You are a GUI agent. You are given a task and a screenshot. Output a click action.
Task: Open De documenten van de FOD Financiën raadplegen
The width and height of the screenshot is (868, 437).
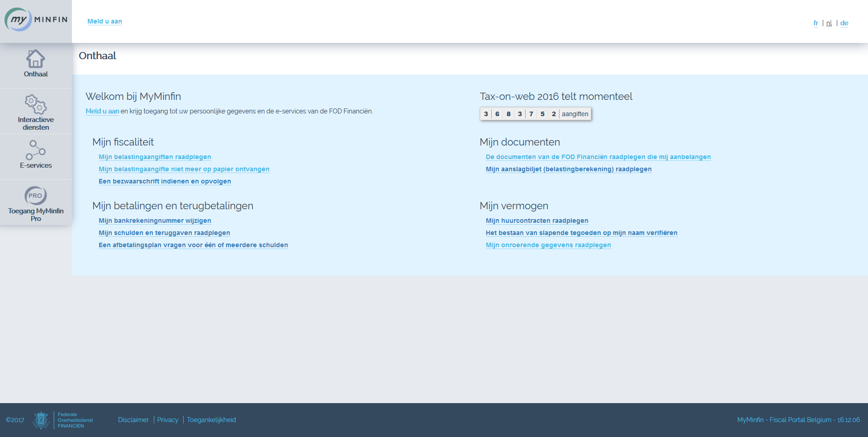[x=598, y=157]
